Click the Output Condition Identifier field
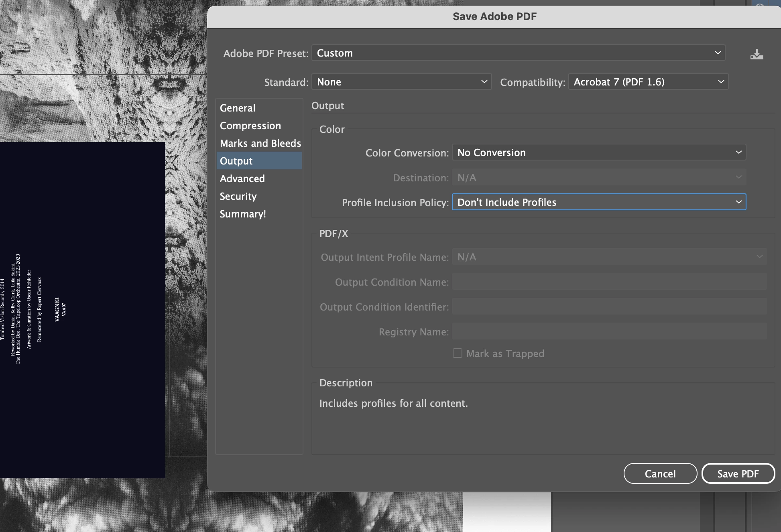781x532 pixels. 609,307
